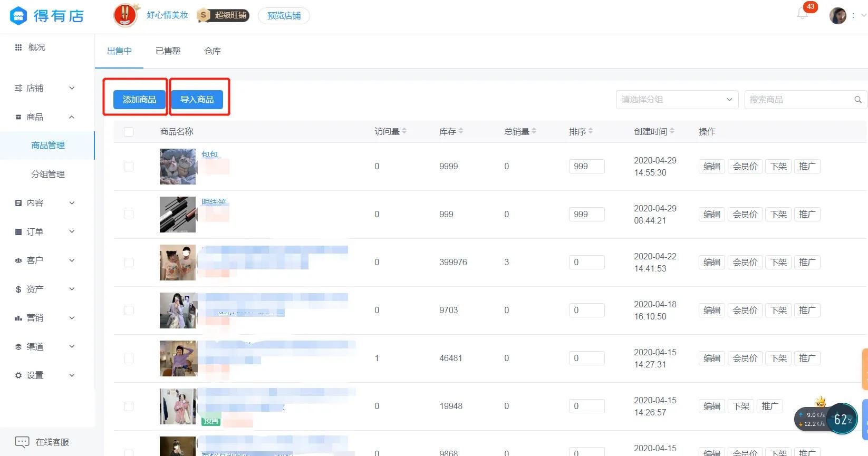
Task: Open the 概况 overview grid icon
Action: click(x=18, y=47)
